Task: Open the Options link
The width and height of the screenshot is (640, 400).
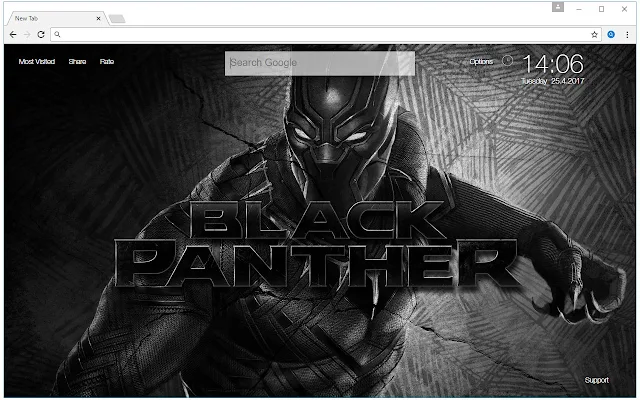Action: [481, 62]
